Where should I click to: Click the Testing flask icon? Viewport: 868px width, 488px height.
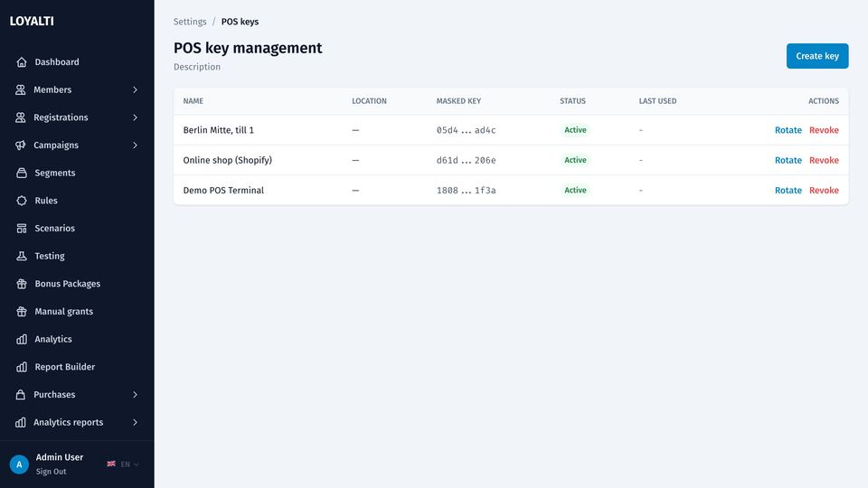tap(22, 256)
